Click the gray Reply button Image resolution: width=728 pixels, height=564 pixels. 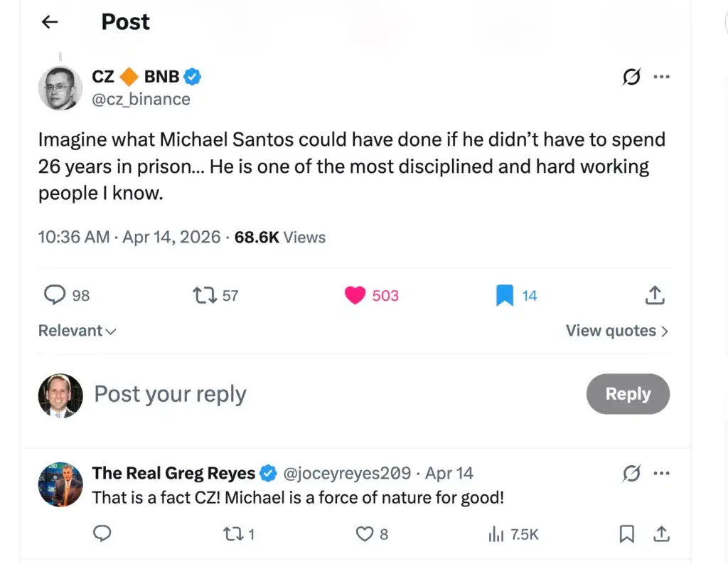[627, 394]
